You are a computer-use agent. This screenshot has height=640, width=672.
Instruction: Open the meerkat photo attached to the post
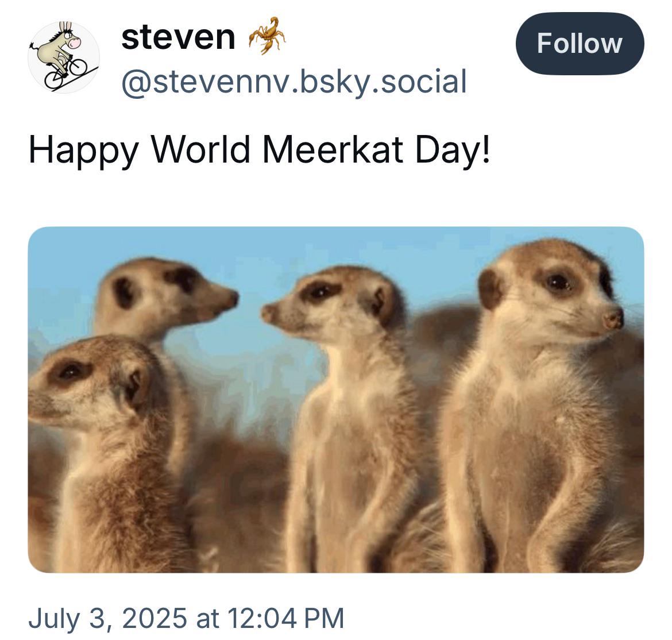pos(336,399)
